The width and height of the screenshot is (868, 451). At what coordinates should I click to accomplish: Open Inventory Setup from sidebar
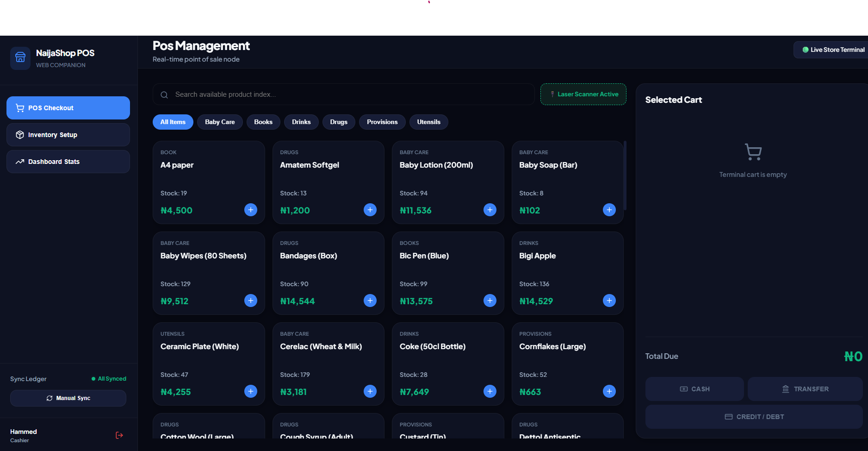pyautogui.click(x=68, y=135)
